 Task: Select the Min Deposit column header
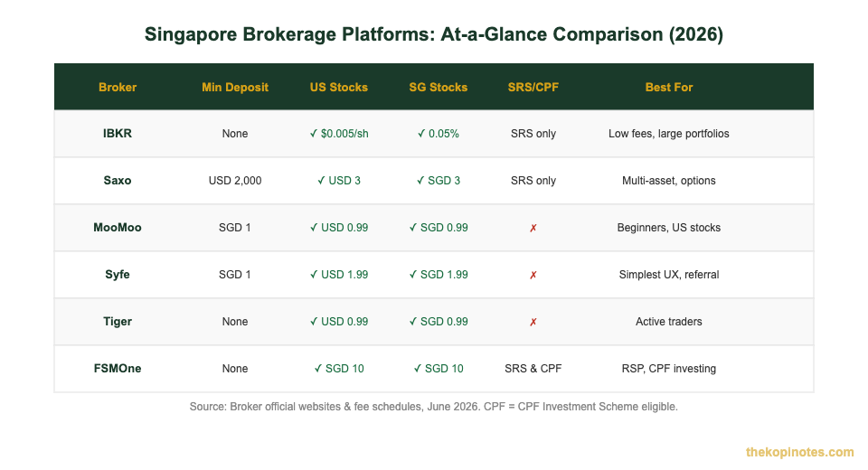pyautogui.click(x=235, y=87)
